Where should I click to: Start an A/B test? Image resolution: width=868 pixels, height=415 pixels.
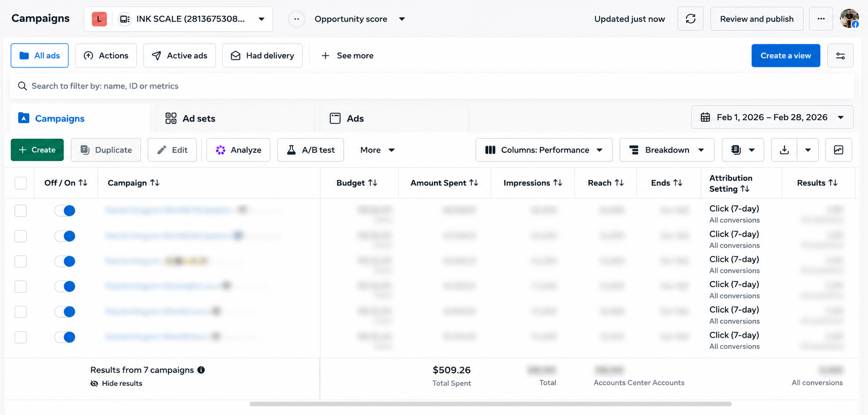pos(311,150)
